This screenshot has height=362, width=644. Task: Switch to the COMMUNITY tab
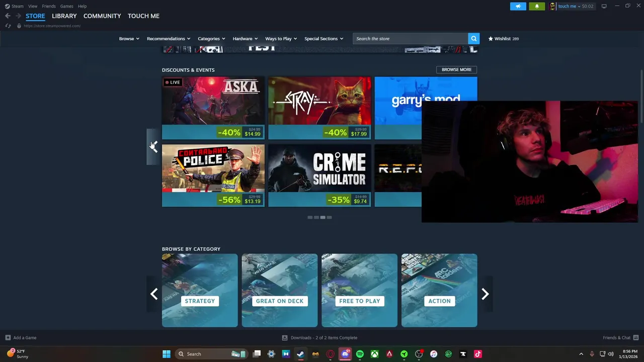pyautogui.click(x=102, y=16)
